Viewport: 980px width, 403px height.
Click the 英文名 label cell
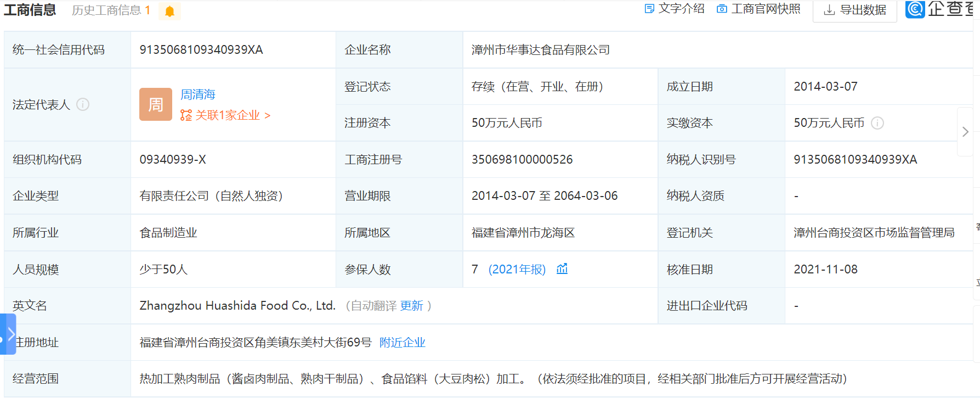[67, 306]
